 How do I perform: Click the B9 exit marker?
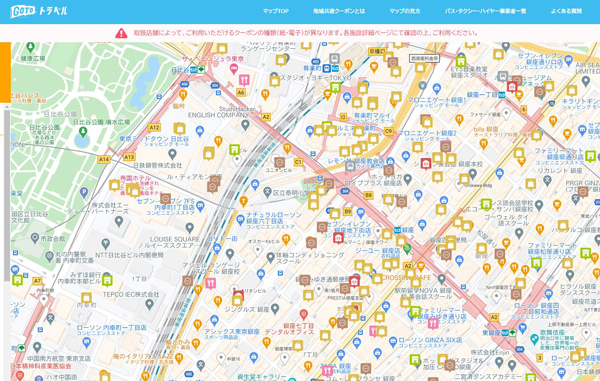(347, 211)
